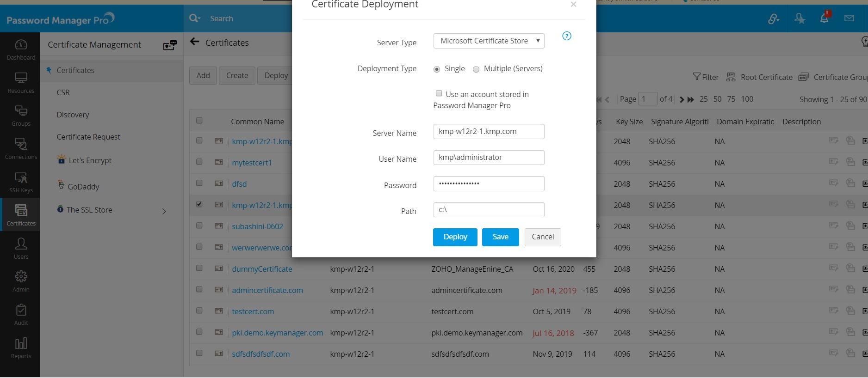Tick the subashini-0602 row checkbox
Image resolution: width=868 pixels, height=378 pixels.
[199, 226]
